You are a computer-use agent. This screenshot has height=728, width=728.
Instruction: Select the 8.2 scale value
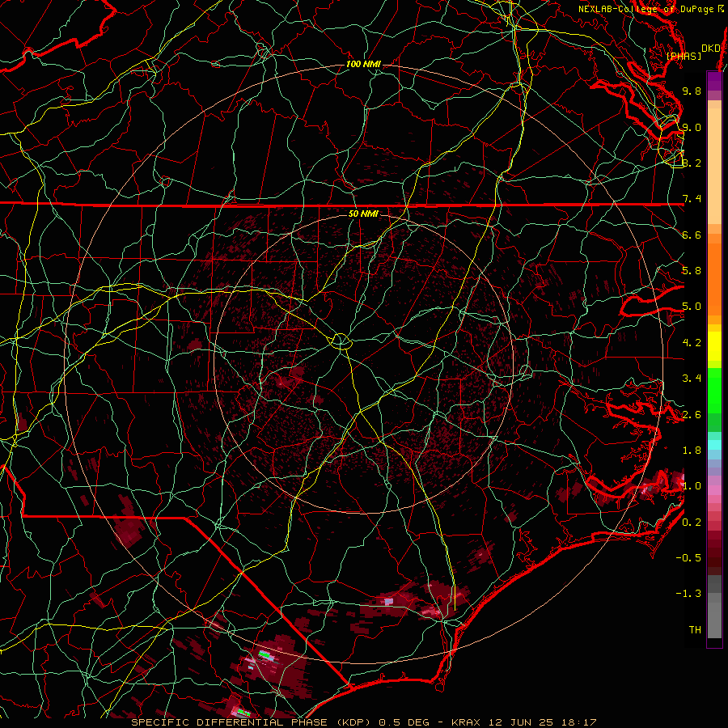692,163
